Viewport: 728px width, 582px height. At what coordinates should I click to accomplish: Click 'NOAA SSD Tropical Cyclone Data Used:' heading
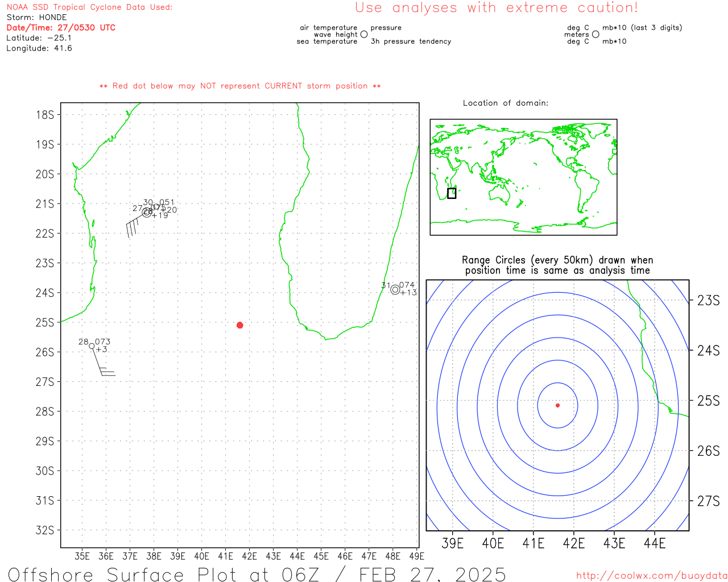tap(89, 7)
